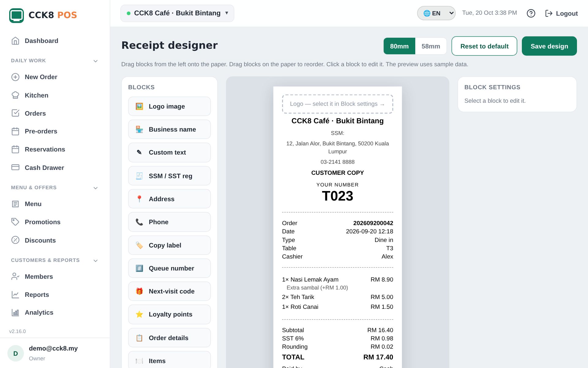Click Reset to default button

pyautogui.click(x=484, y=46)
